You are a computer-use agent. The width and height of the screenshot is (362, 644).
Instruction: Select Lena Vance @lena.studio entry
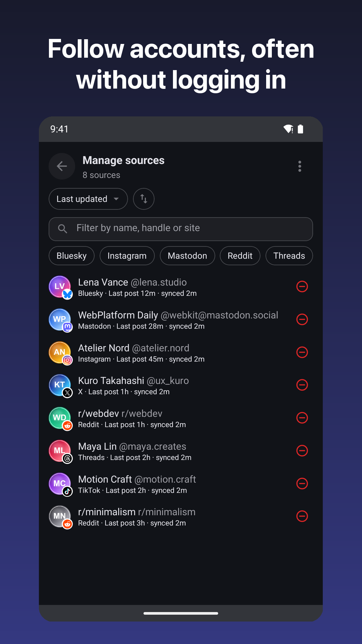click(132, 282)
